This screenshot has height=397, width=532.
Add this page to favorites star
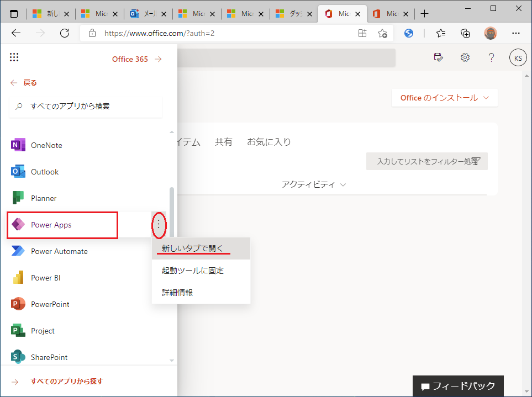(x=382, y=33)
